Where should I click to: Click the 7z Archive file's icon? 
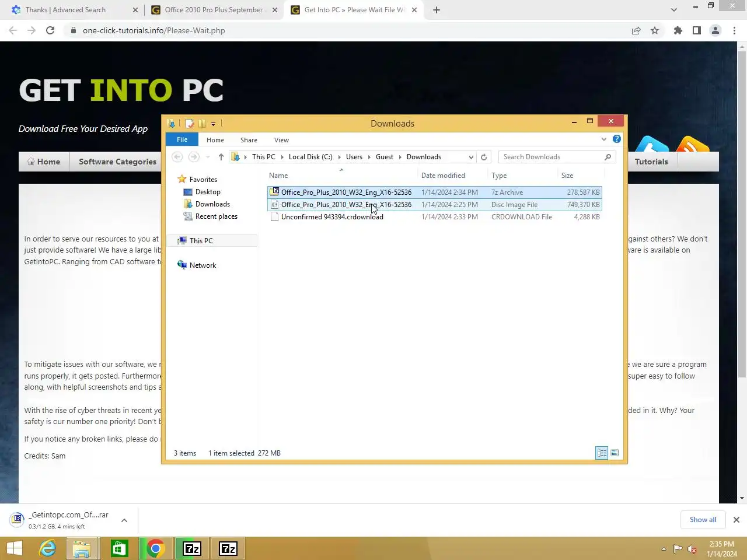(x=274, y=192)
